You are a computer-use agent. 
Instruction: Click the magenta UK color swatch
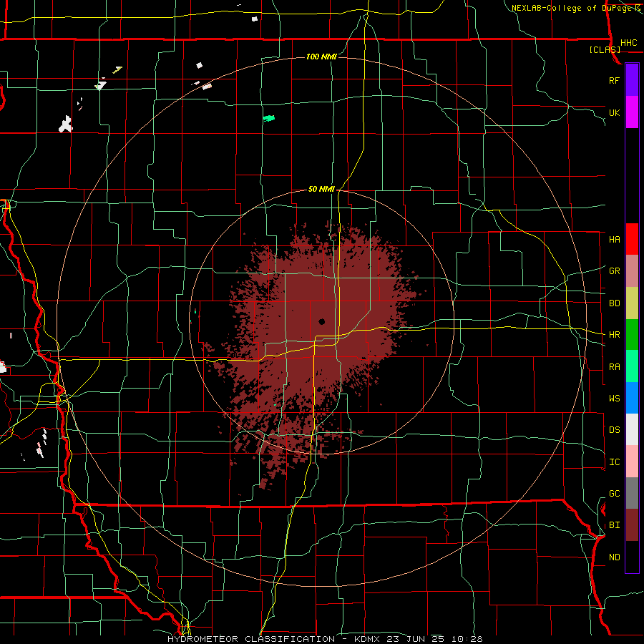[632, 112]
